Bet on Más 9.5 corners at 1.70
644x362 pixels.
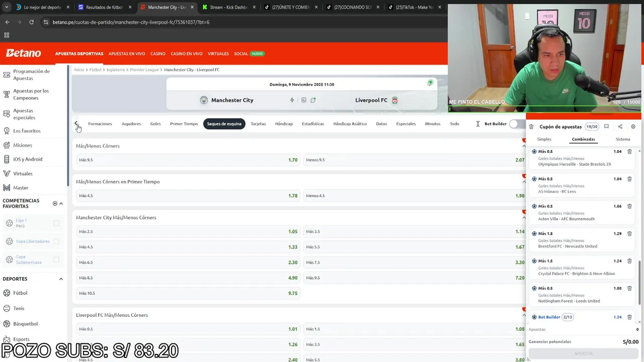point(188,160)
